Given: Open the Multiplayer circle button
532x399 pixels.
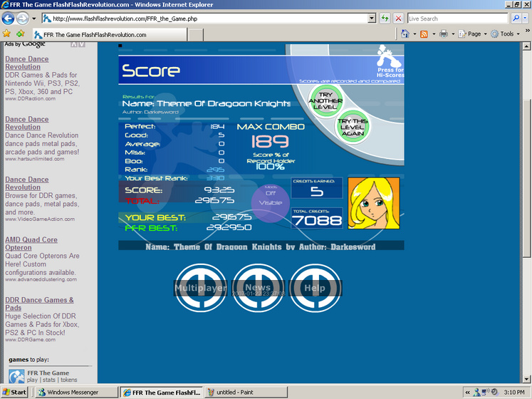Looking at the screenshot, I should coord(201,288).
